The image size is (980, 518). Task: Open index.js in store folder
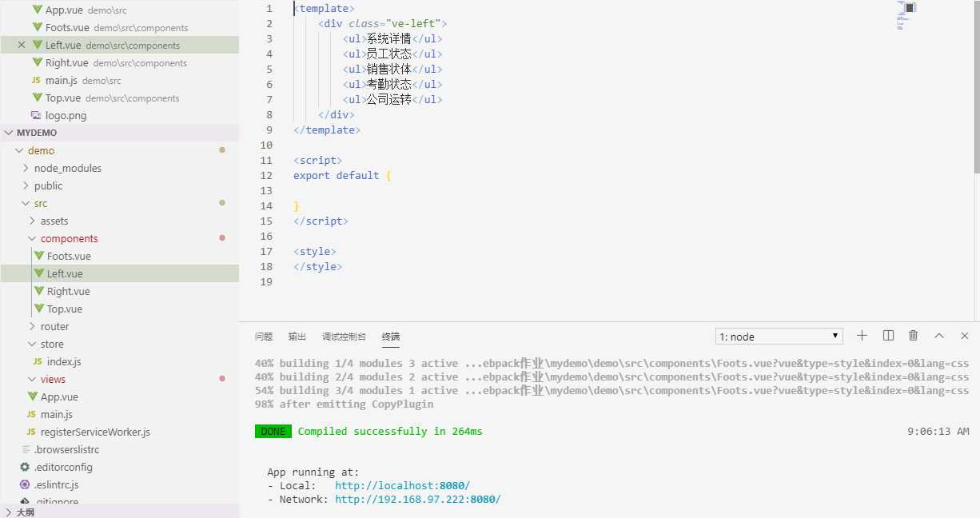119,361
